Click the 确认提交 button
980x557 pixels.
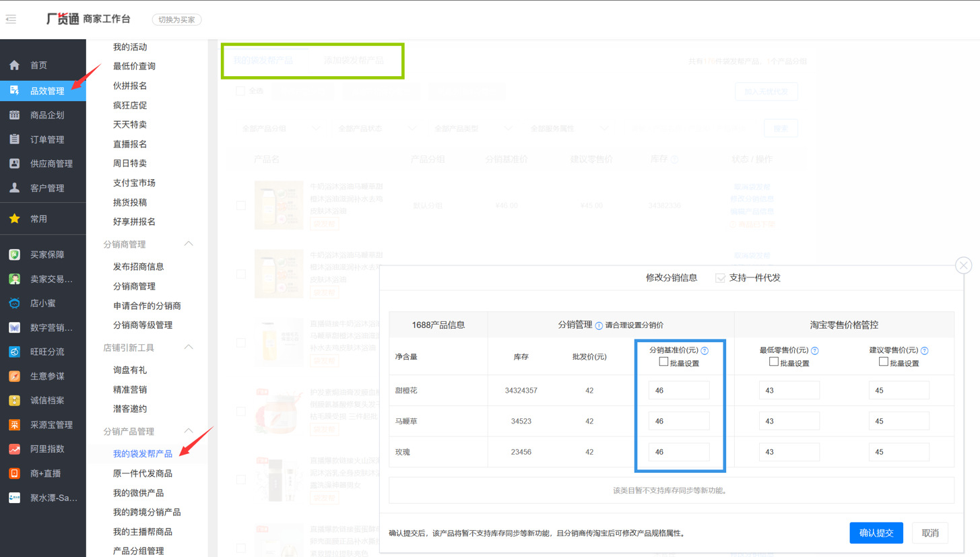(876, 533)
